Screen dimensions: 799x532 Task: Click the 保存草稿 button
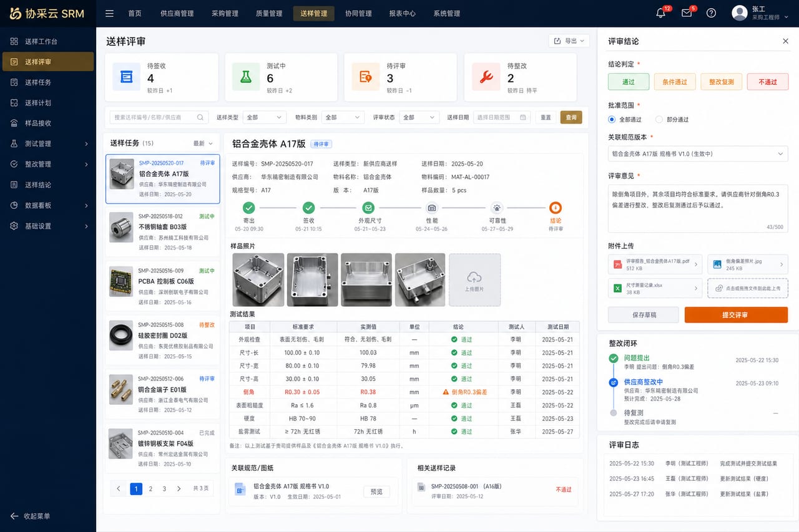644,315
